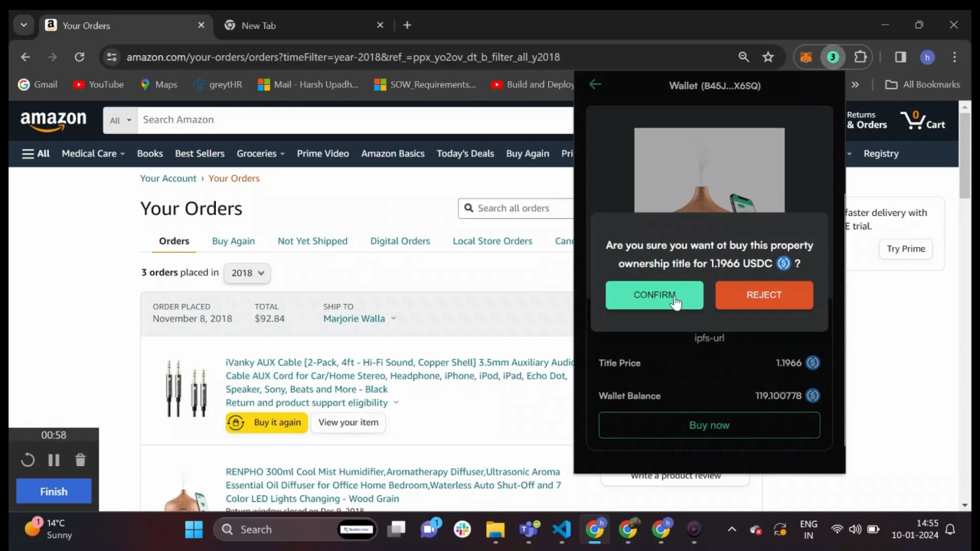Click the Try Prime button
This screenshot has width=980, height=551.
[x=906, y=249]
